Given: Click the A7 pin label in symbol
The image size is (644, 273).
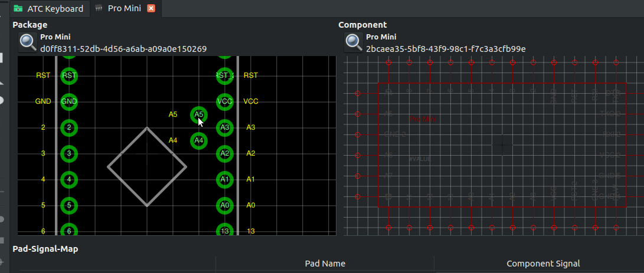Looking at the screenshot, I should [x=388, y=176].
